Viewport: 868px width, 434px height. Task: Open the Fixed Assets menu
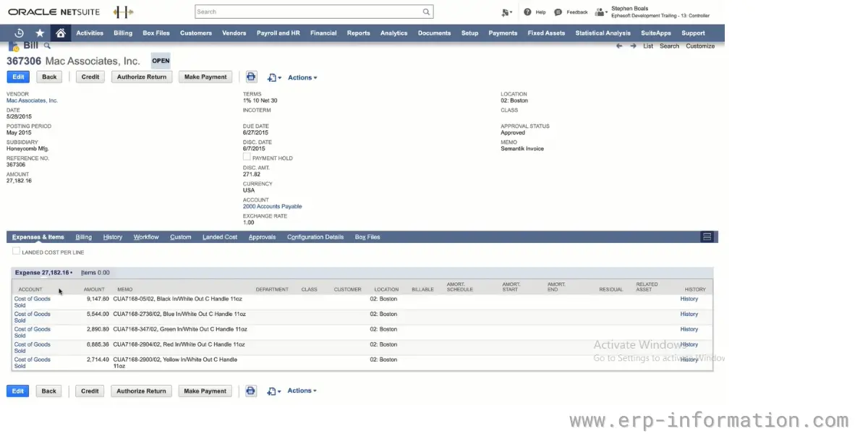[546, 33]
